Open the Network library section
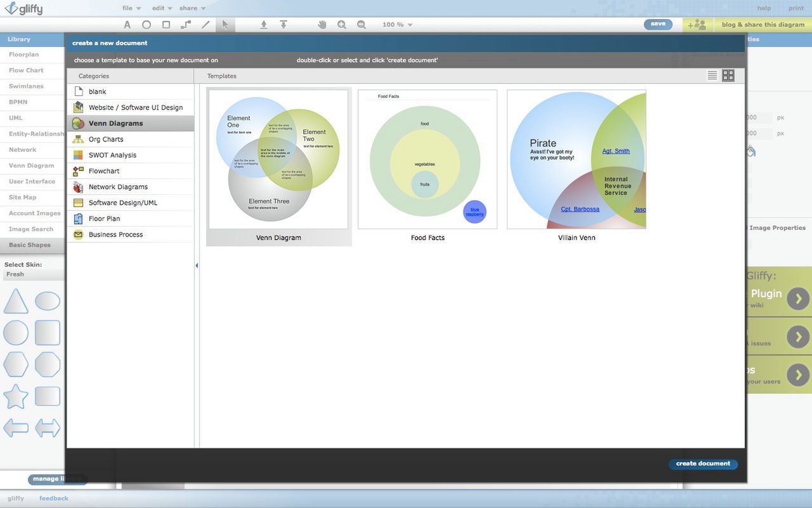Image resolution: width=812 pixels, height=508 pixels. point(32,150)
